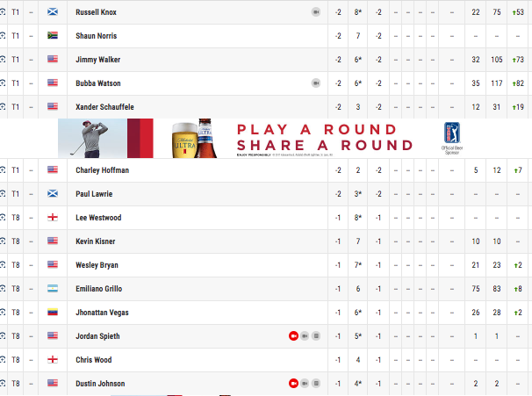Click Paul Lawrie's Scotland flag
Image resolution: width=532 pixels, height=396 pixels.
[x=53, y=194]
